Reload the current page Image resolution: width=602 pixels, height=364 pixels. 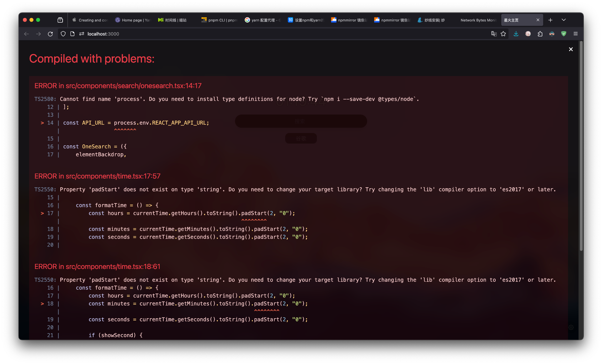pyautogui.click(x=50, y=34)
